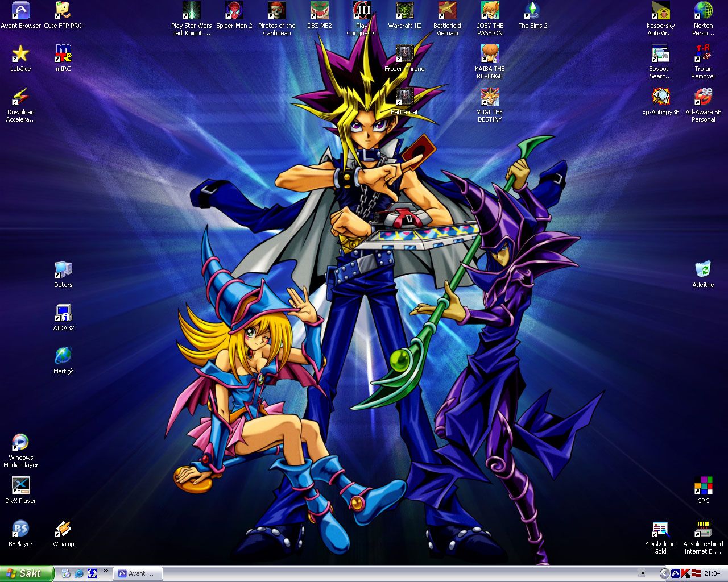Open the Mārtiņš Internet Explorer icon
The height and width of the screenshot is (582, 728).
coord(63,361)
